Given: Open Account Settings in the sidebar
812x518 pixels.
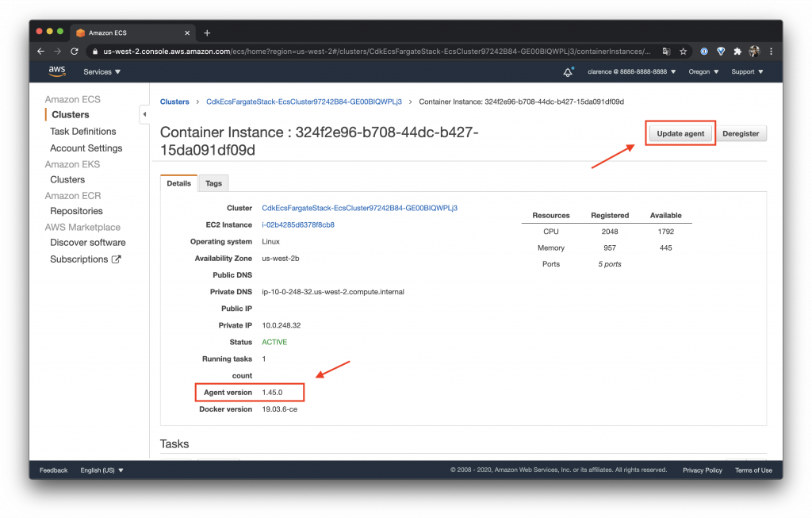Looking at the screenshot, I should pos(86,148).
